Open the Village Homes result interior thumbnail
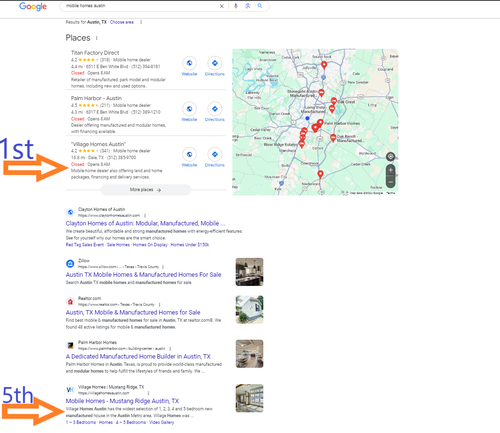The height and width of the screenshot is (433, 500). click(249, 398)
